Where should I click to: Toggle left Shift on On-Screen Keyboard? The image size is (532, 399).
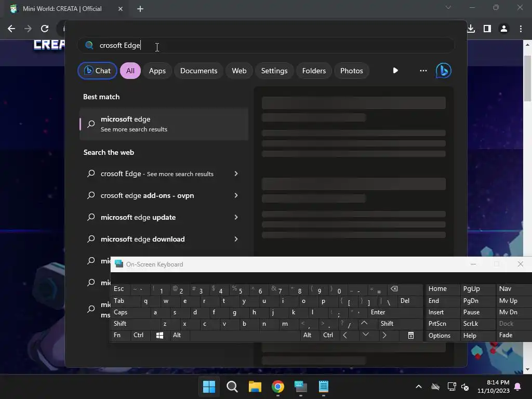136,324
